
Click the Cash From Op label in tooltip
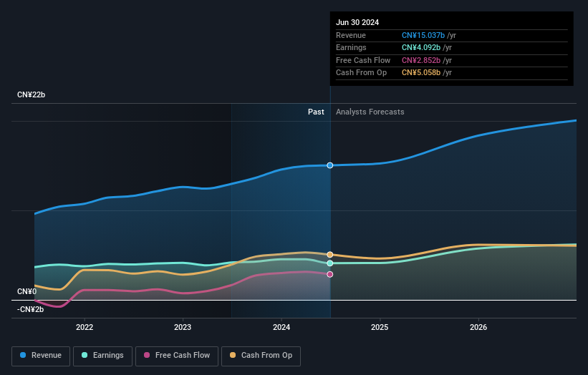pyautogui.click(x=361, y=73)
